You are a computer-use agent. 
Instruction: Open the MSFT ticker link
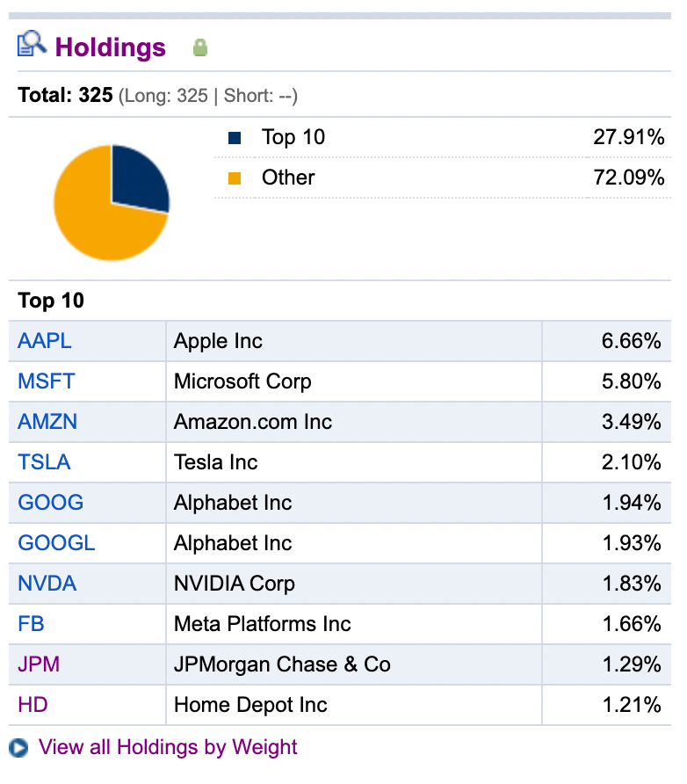[x=46, y=381]
